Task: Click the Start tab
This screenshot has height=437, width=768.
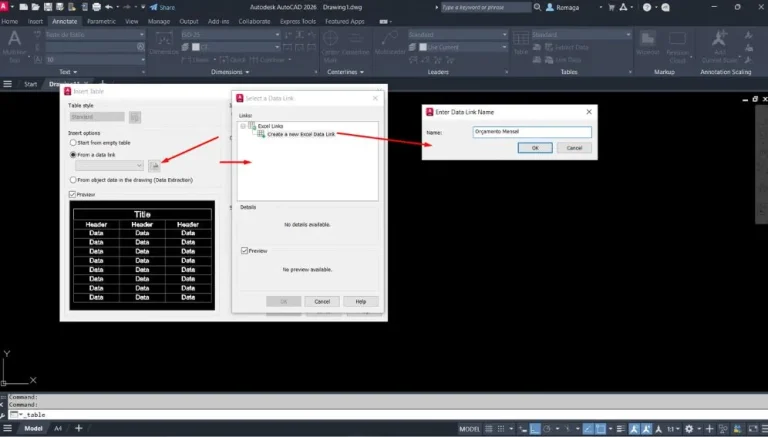Action: 30,84
